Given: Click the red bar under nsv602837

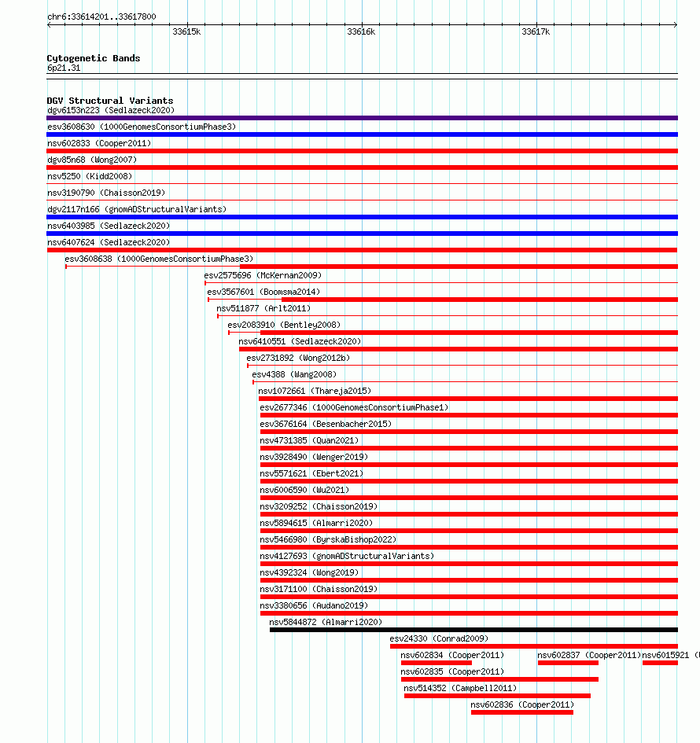Looking at the screenshot, I should click(x=568, y=664).
